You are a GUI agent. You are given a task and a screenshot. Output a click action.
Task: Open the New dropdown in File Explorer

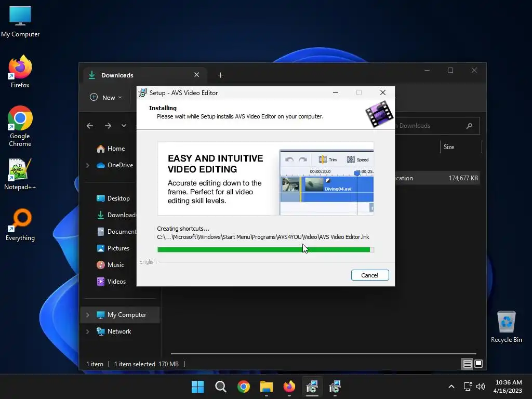pyautogui.click(x=106, y=97)
